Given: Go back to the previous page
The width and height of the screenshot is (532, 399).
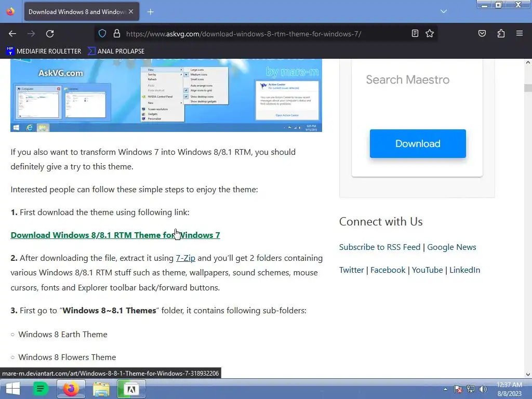Looking at the screenshot, I should [x=12, y=34].
